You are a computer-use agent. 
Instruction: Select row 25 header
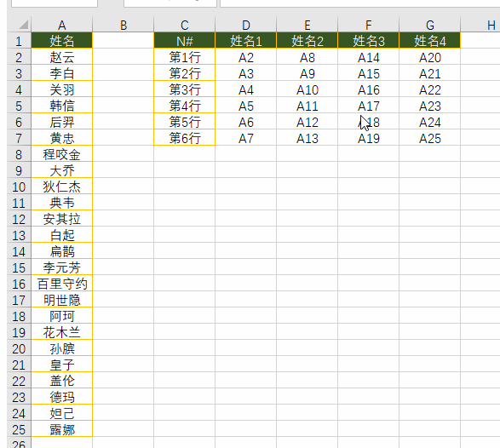point(19,429)
